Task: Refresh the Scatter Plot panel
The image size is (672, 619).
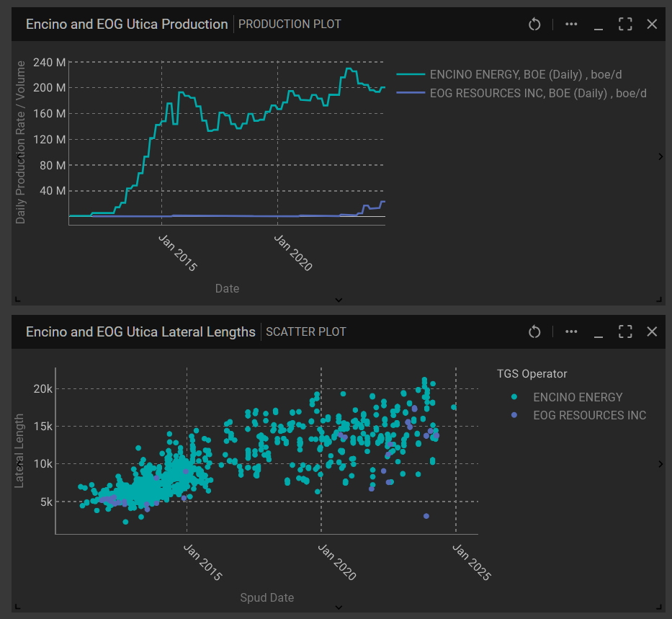Action: tap(534, 331)
